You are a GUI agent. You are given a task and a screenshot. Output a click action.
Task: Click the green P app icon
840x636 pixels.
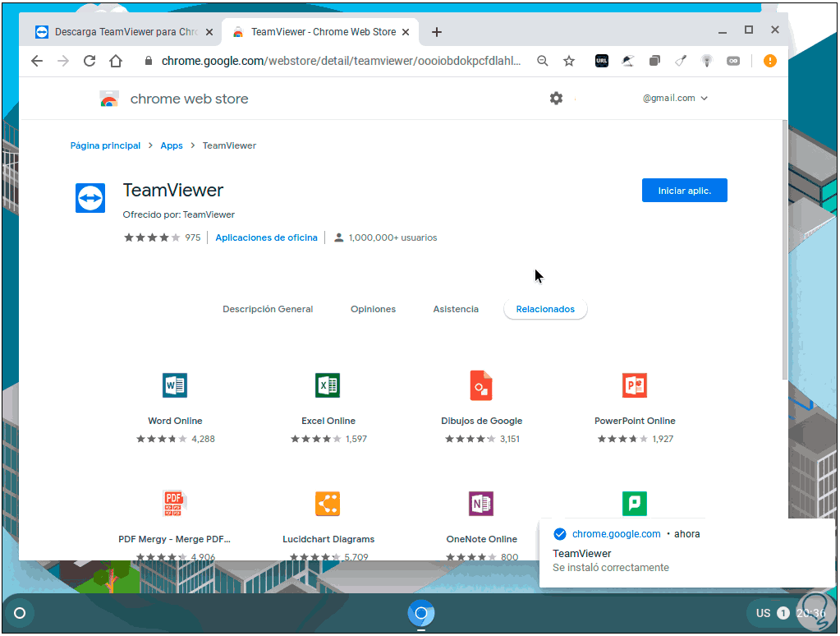[634, 504]
